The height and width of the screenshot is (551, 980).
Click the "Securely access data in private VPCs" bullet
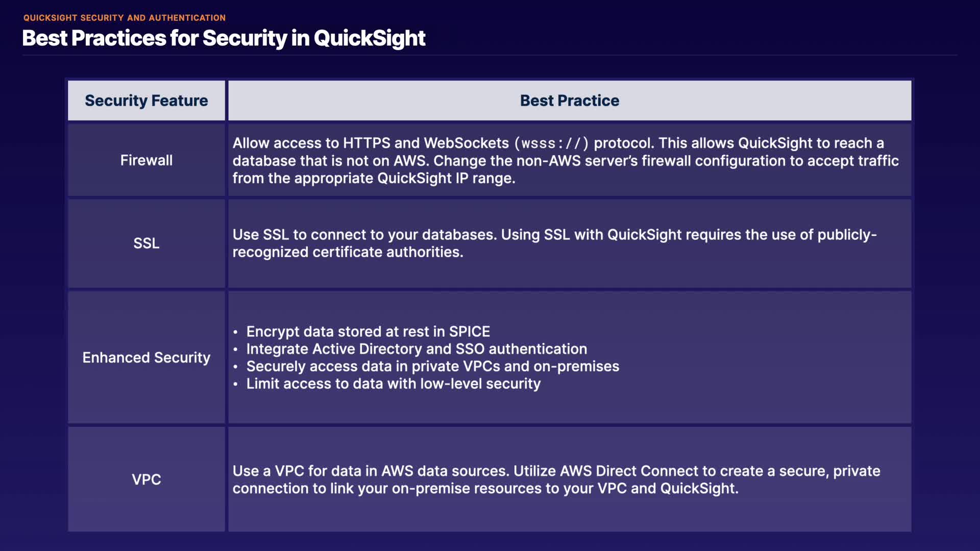coord(432,366)
